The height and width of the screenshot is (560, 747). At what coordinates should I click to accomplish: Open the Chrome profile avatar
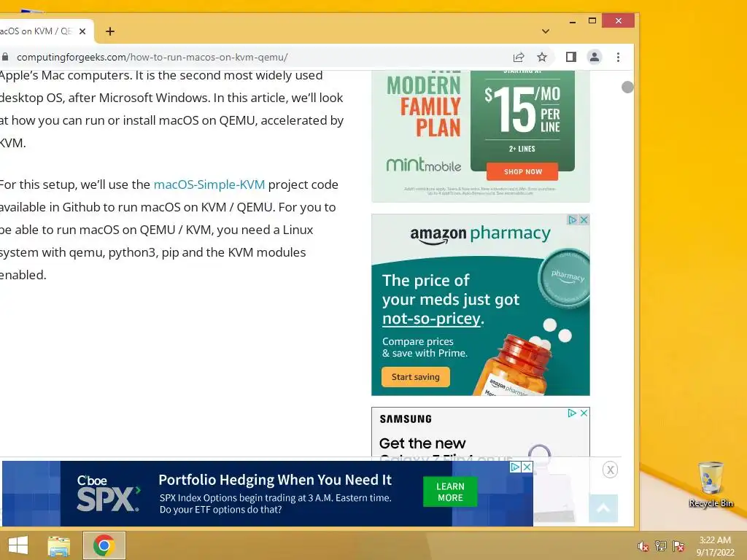[x=594, y=57]
